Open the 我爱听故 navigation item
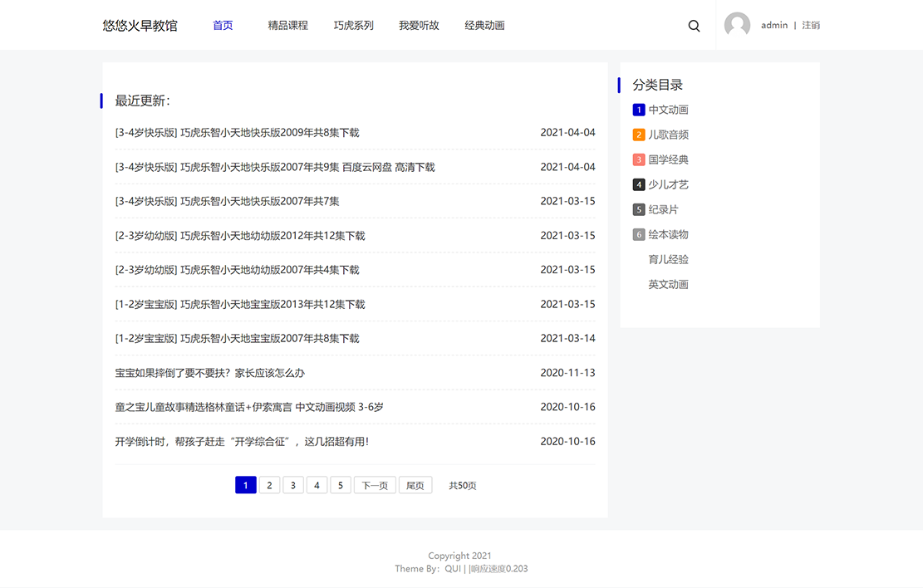Screen dimensions: 923x588 point(419,26)
